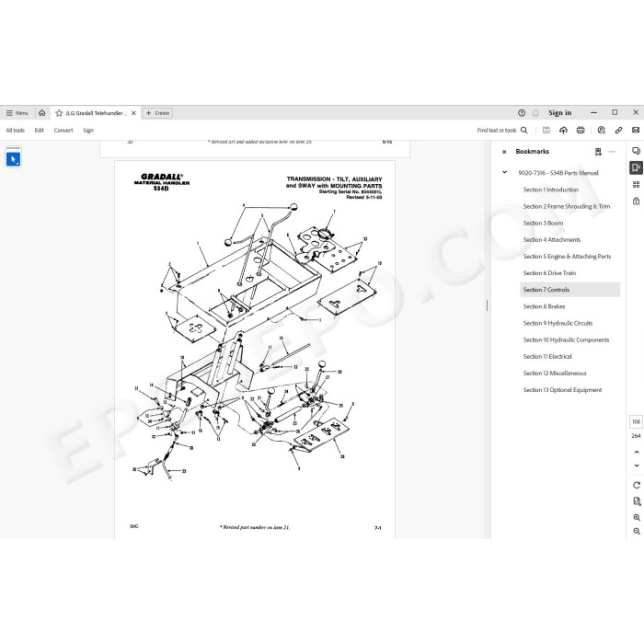The image size is (644, 644).
Task: Open Section 10 Hydraulic Components bookmark
Action: click(x=566, y=339)
